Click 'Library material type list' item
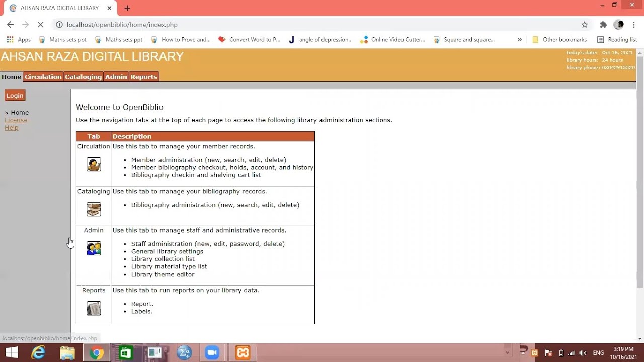Viewport: 644px width, 362px height. [169, 266]
